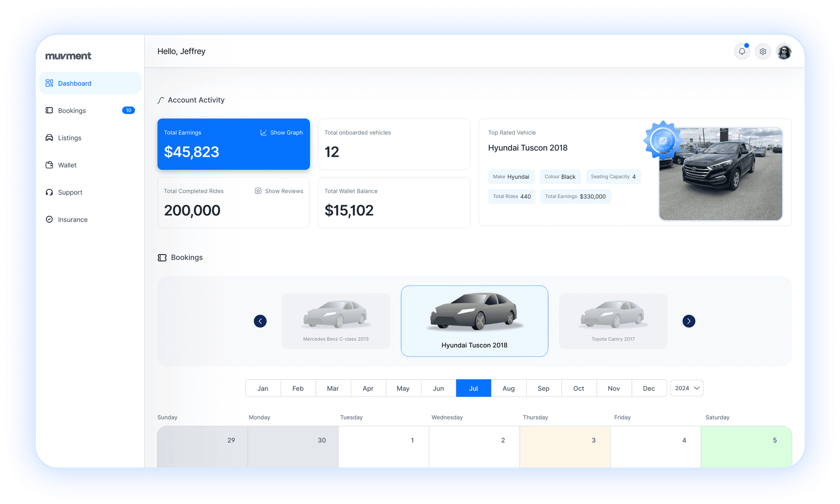Viewport: 840px width, 504px height.
Task: Switch to the Dec month tab
Action: click(x=649, y=388)
